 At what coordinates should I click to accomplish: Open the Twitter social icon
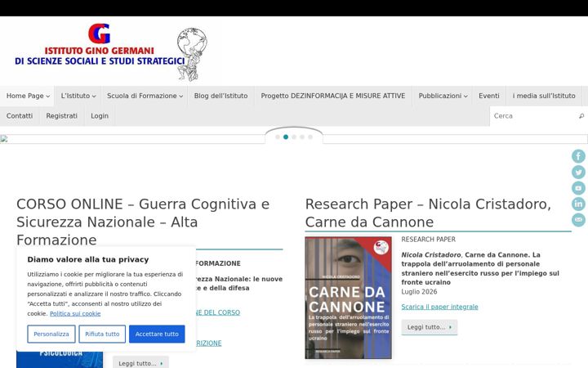[x=578, y=172]
